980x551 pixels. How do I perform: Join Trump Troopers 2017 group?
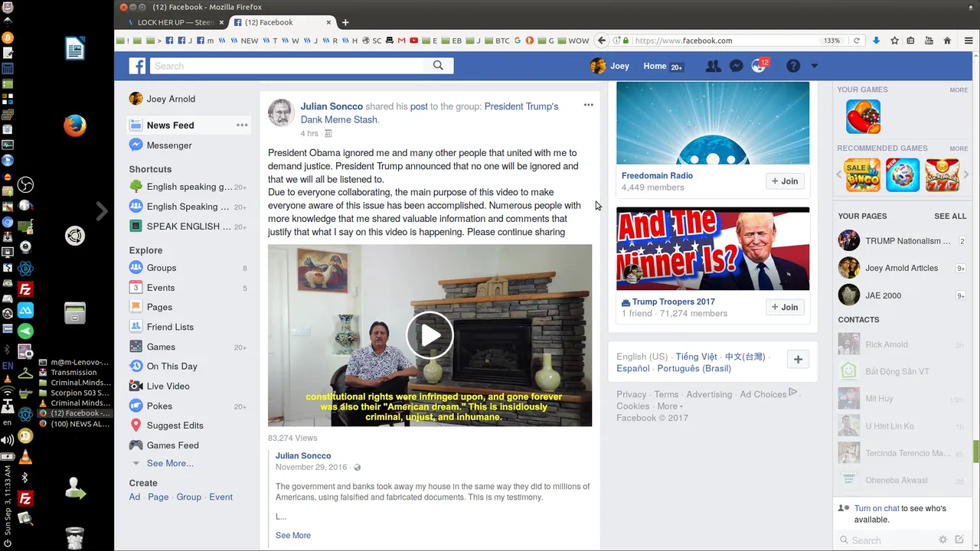(785, 307)
